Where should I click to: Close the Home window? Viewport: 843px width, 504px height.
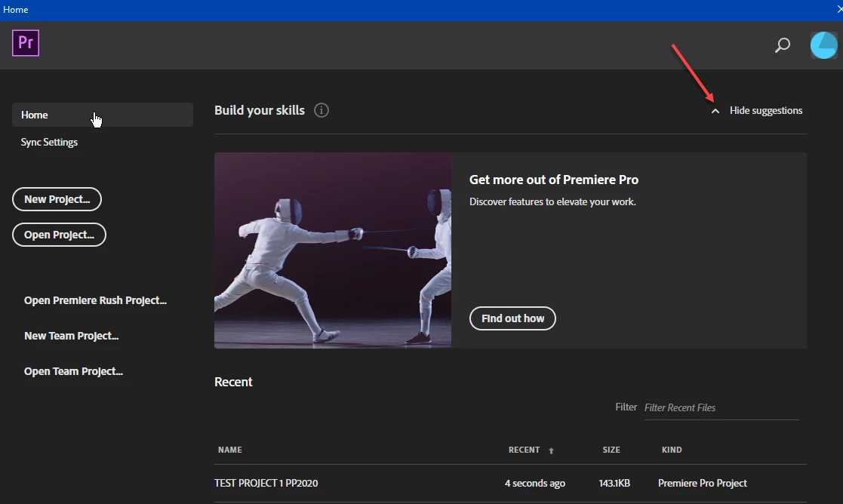pyautogui.click(x=839, y=10)
